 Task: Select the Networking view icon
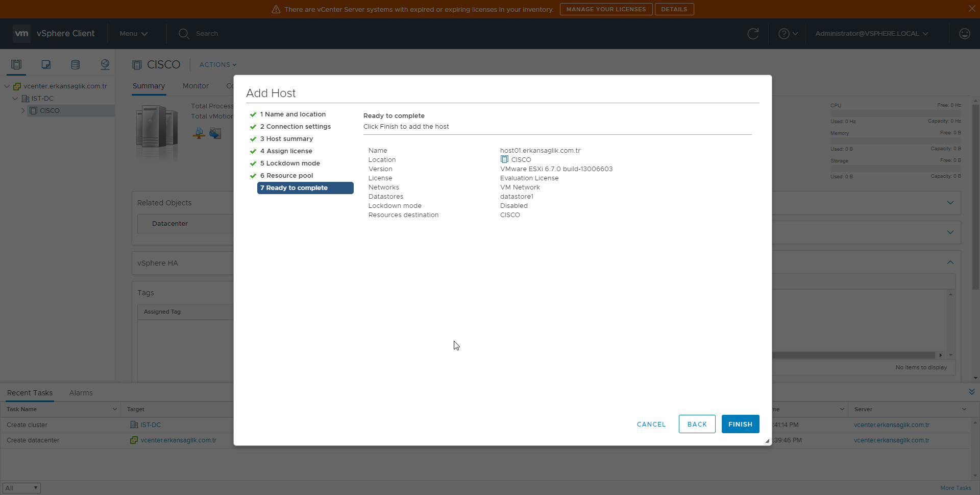105,64
